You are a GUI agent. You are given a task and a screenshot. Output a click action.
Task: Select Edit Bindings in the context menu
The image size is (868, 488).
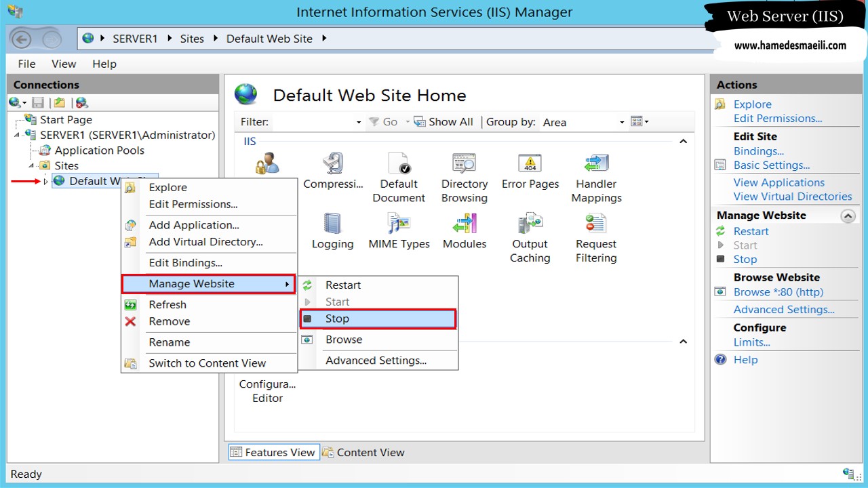[x=209, y=263]
